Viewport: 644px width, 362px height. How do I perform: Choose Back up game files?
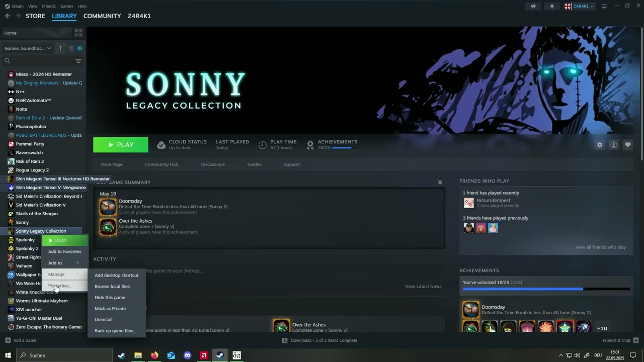click(115, 331)
